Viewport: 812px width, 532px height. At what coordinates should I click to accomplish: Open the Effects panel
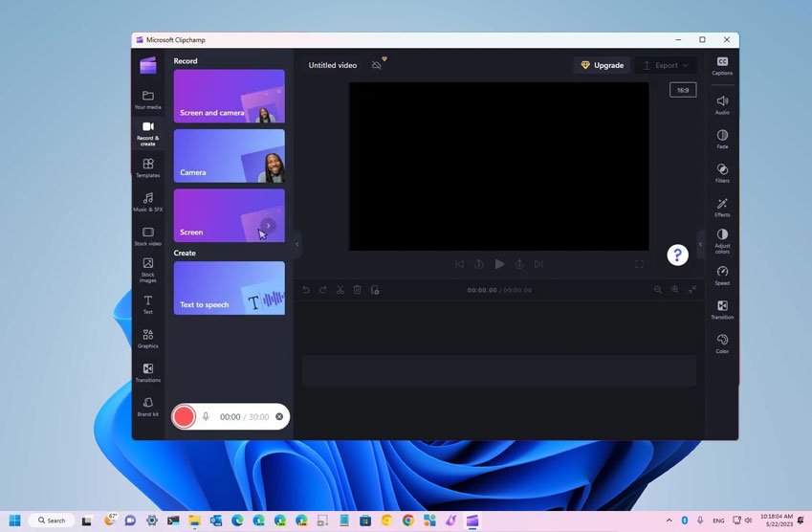pos(722,207)
